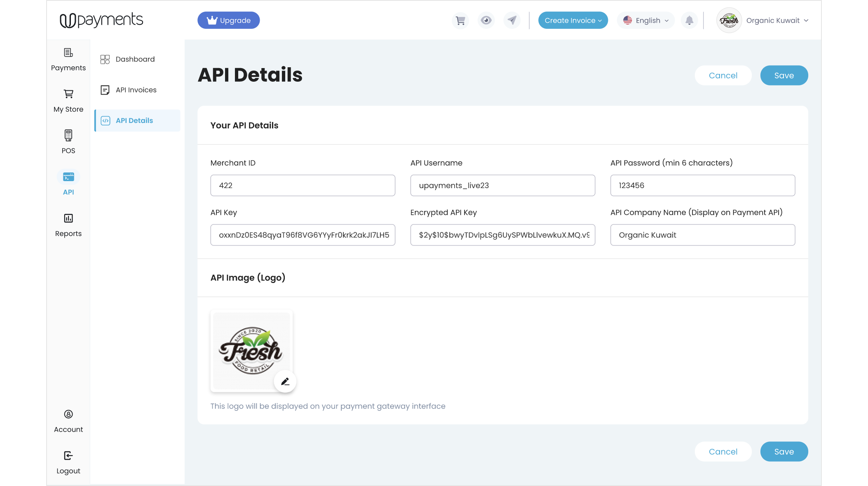Open notifications bell icon
Viewport: 868px width, 486px height.
(x=689, y=20)
